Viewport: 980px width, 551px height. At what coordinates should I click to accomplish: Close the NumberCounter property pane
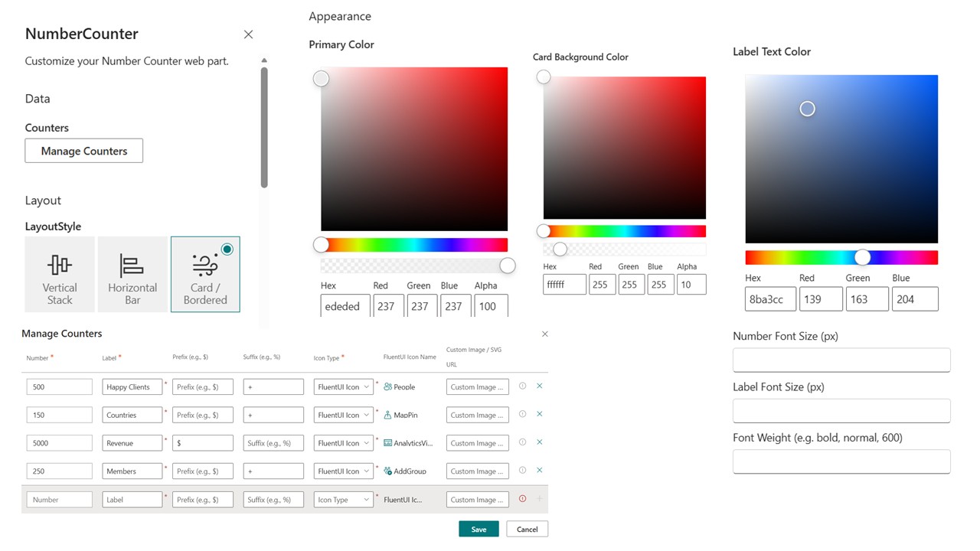point(248,34)
